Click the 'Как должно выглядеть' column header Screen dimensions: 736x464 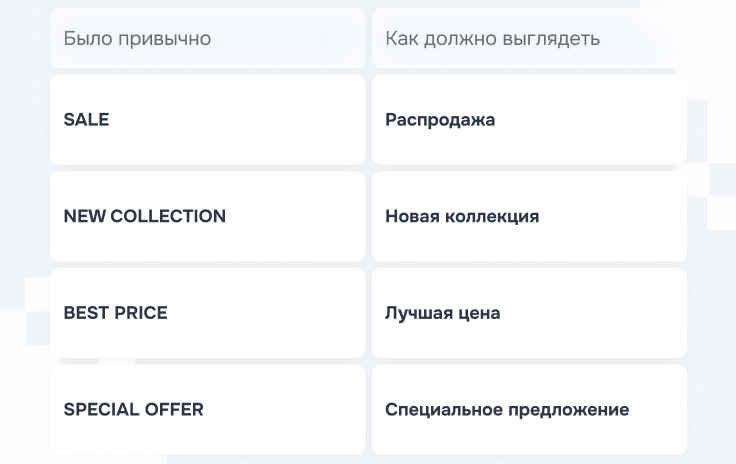tap(529, 39)
